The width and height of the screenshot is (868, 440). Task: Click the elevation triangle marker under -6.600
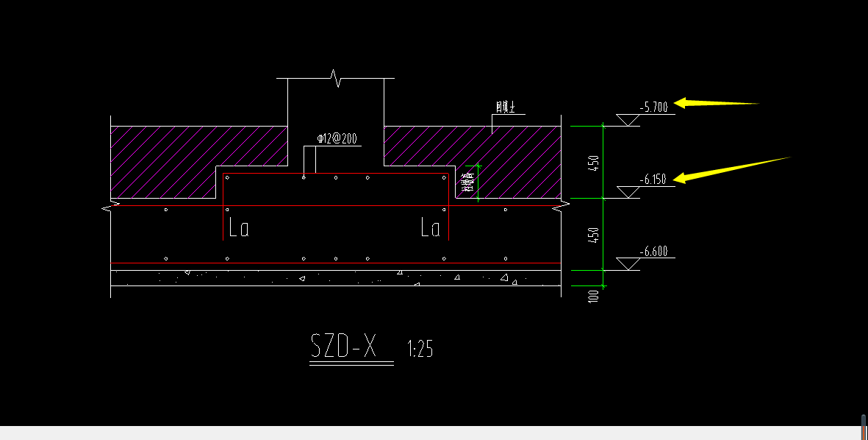[628, 264]
